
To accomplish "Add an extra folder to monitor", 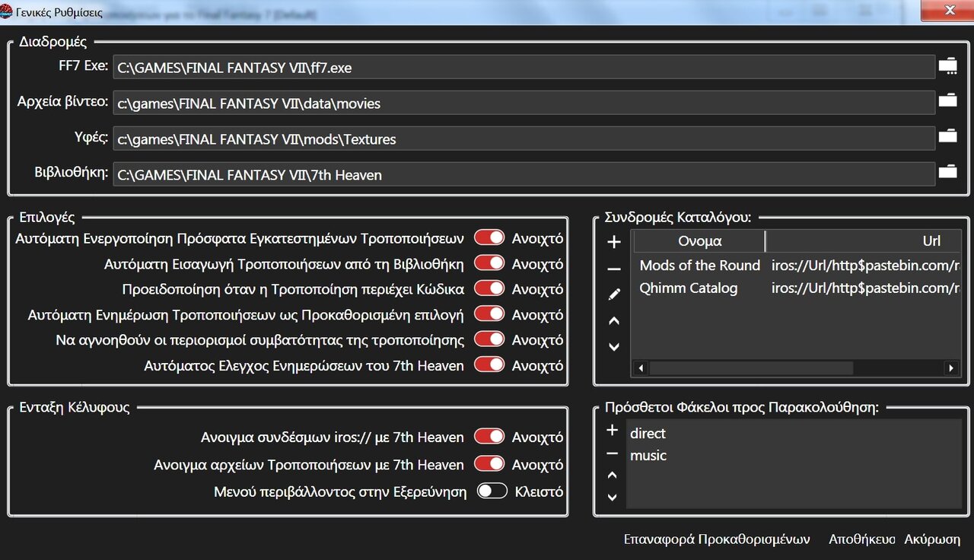I will pyautogui.click(x=612, y=431).
